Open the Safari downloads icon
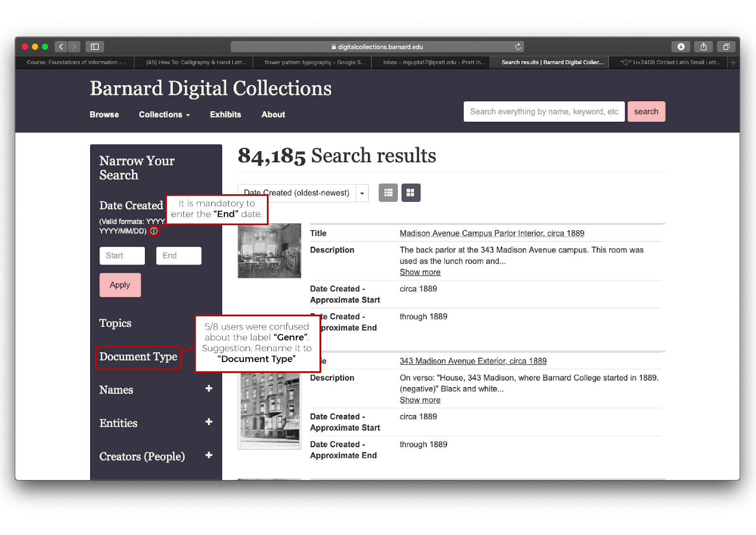The image size is (756, 535). (x=681, y=47)
